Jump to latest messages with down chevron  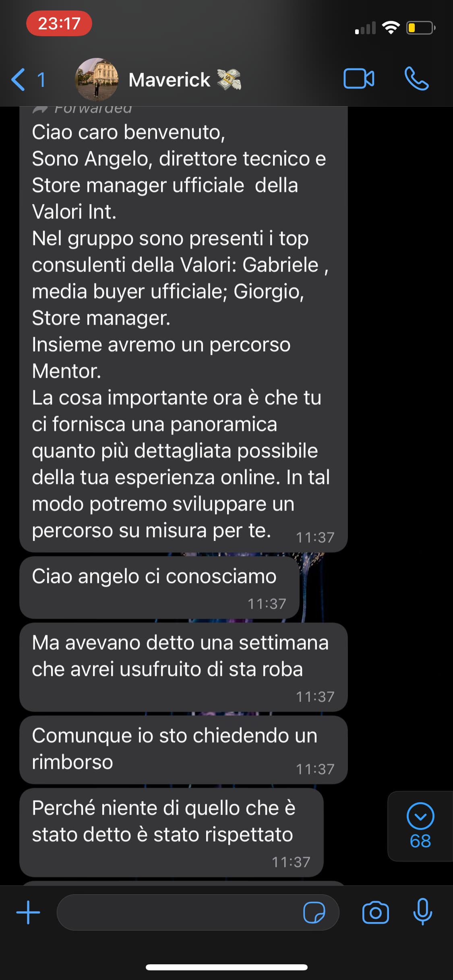(420, 816)
